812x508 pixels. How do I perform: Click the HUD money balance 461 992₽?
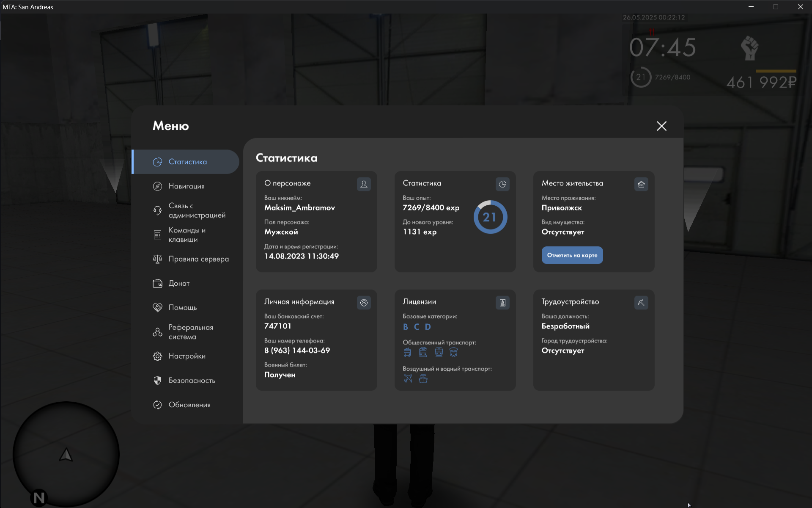761,82
